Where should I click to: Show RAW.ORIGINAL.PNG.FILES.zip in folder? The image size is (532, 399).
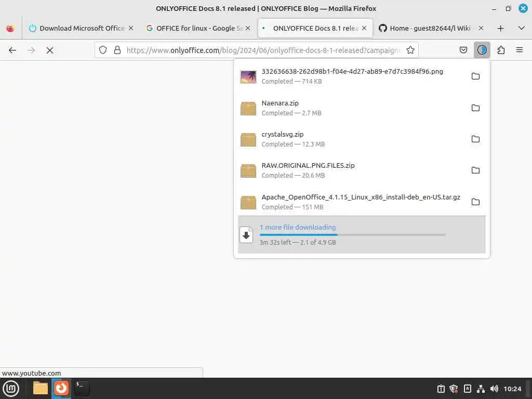click(x=476, y=170)
